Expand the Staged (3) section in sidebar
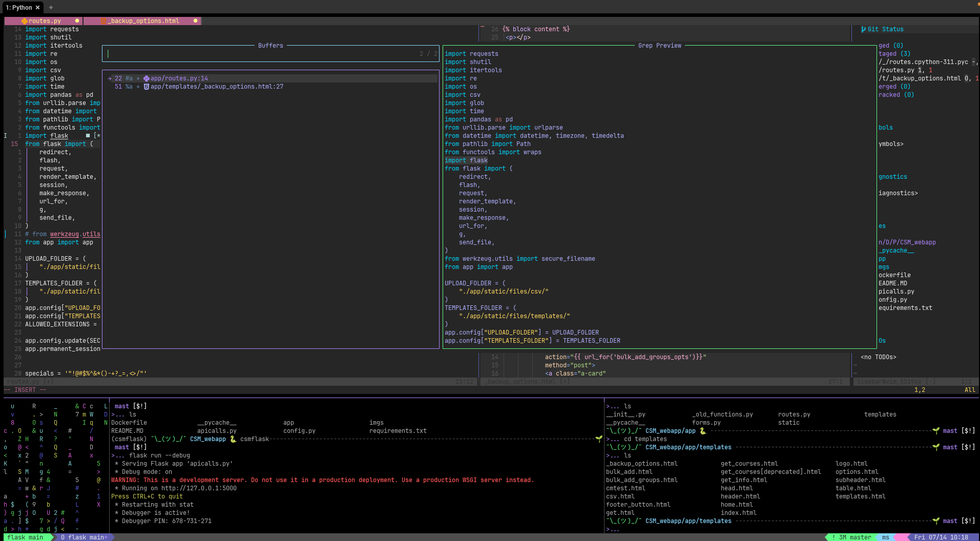 [x=894, y=54]
